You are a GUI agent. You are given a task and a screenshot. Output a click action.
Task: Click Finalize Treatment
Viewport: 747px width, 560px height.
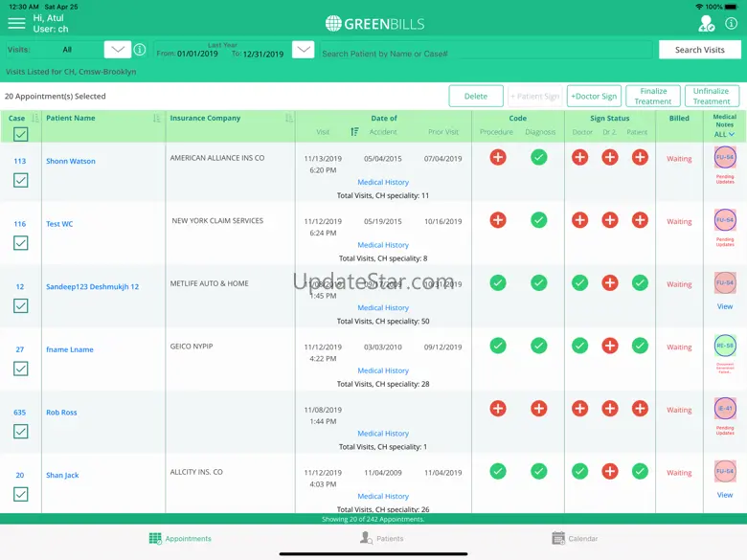click(653, 96)
